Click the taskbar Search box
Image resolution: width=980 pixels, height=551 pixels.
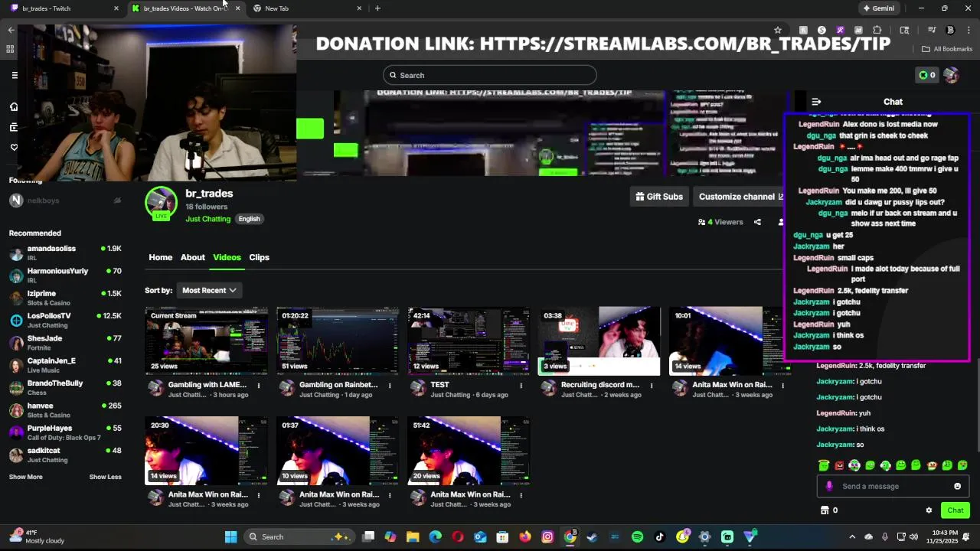tap(299, 537)
